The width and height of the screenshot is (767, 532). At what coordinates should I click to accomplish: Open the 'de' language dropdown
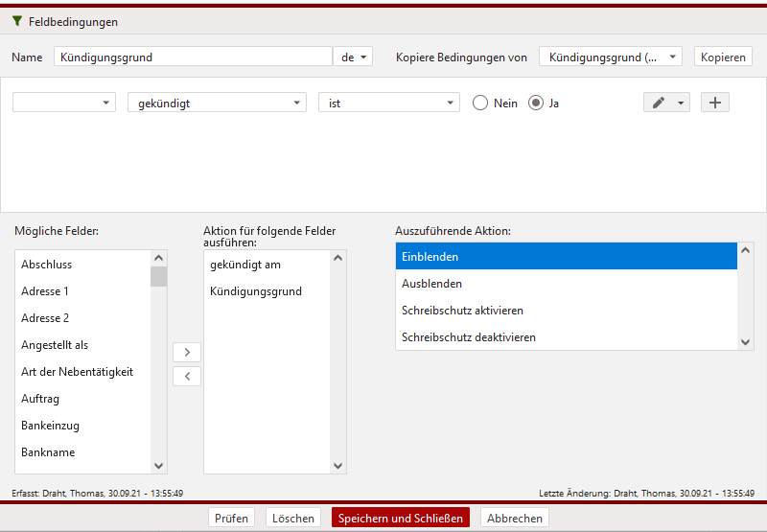pos(352,57)
